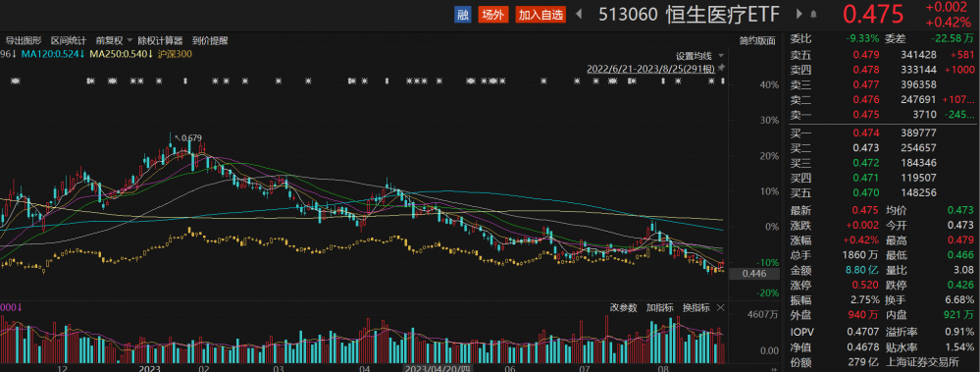Toggle the pin icon next to date range

pyautogui.click(x=721, y=68)
